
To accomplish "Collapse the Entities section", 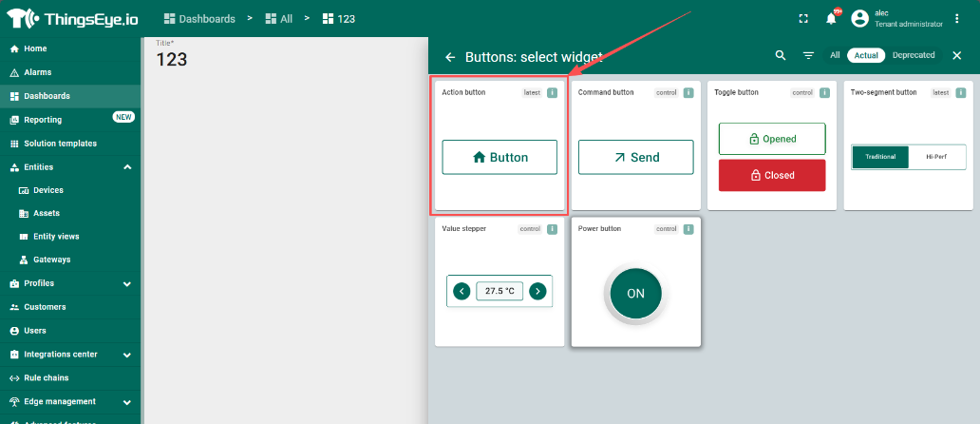I will point(127,167).
